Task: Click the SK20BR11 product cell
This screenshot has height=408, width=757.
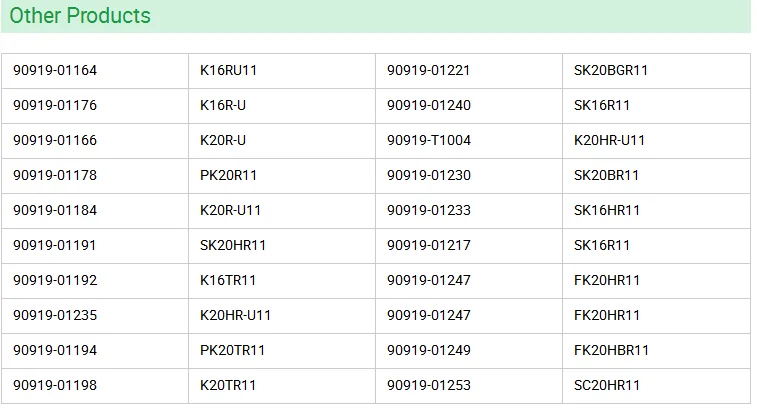Action: pyautogui.click(x=606, y=176)
